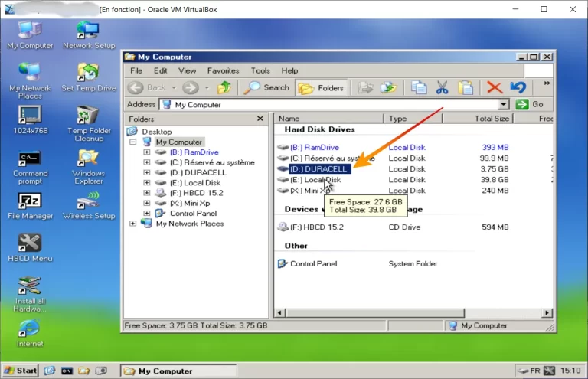588x379 pixels.
Task: Open HBCD Menu desktop shortcut
Action: 30,248
